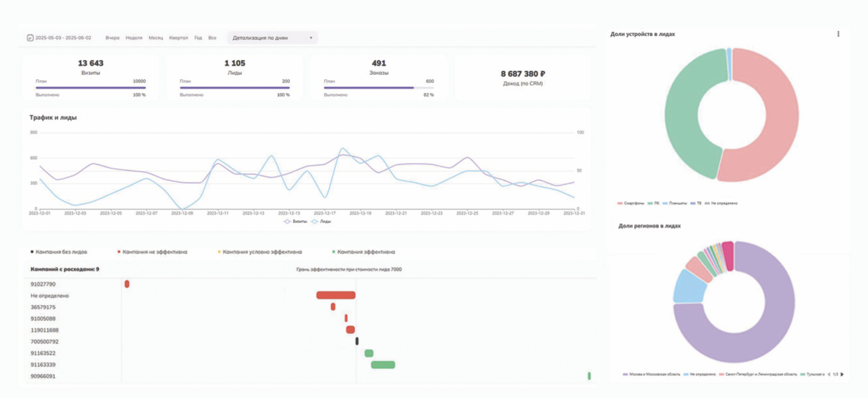Select the Неделя period tab

(134, 38)
